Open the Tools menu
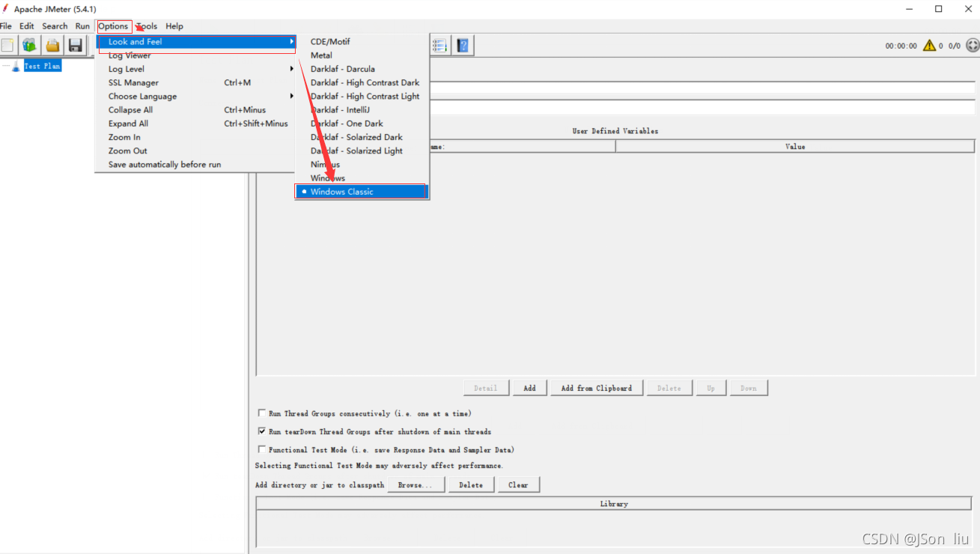980x554 pixels. (x=147, y=26)
